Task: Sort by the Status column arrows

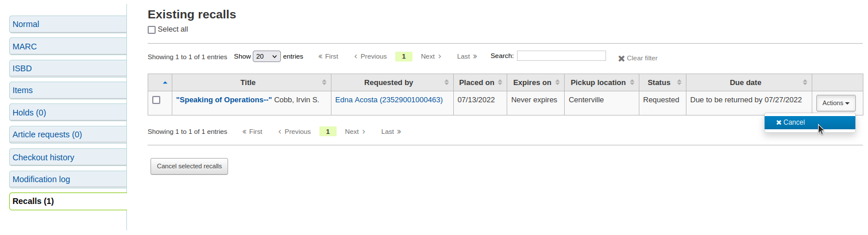Action: [679, 83]
